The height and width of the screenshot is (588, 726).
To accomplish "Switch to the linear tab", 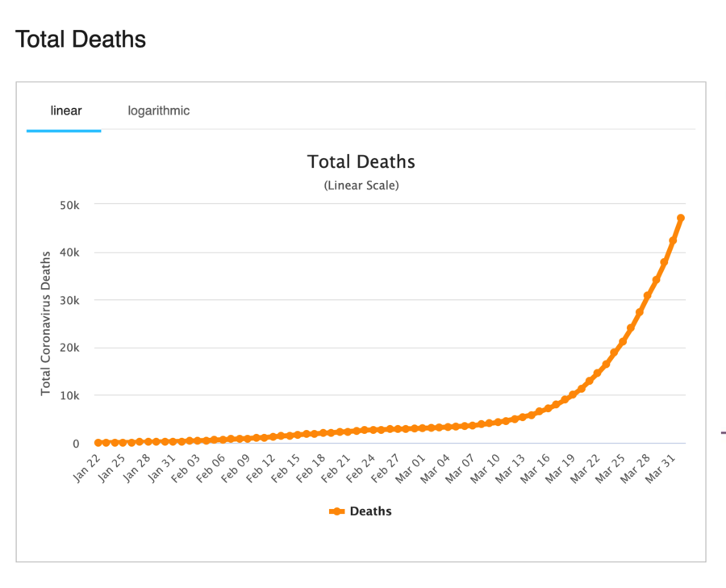I will [x=65, y=111].
